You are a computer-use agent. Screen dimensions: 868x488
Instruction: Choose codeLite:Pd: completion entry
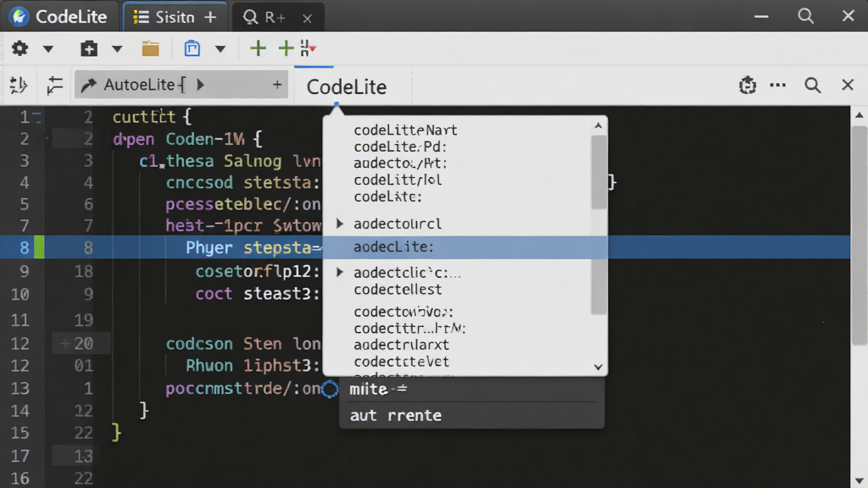[400, 147]
